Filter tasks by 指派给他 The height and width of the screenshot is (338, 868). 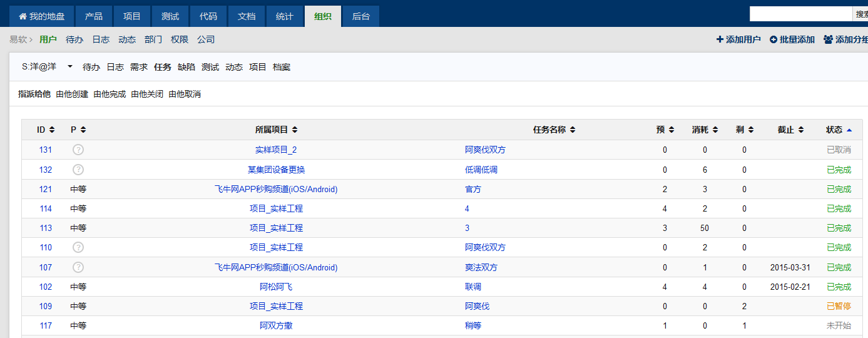34,94
